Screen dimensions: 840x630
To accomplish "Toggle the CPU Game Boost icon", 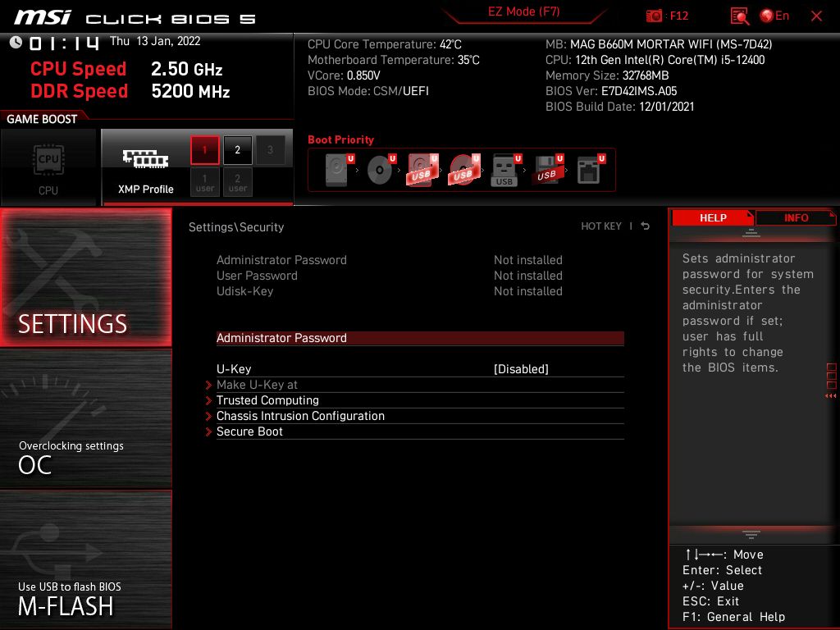I will (48, 167).
